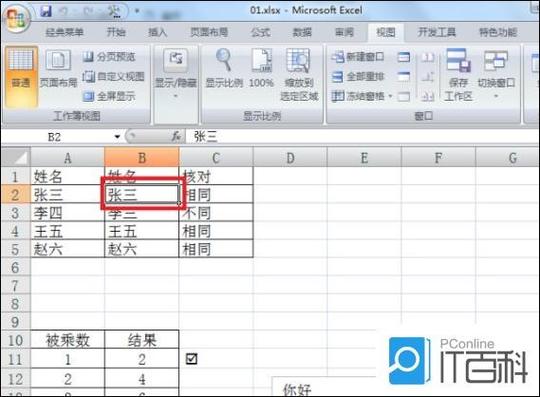Reset zoom to 100%
540x397 pixels.
coord(261,69)
